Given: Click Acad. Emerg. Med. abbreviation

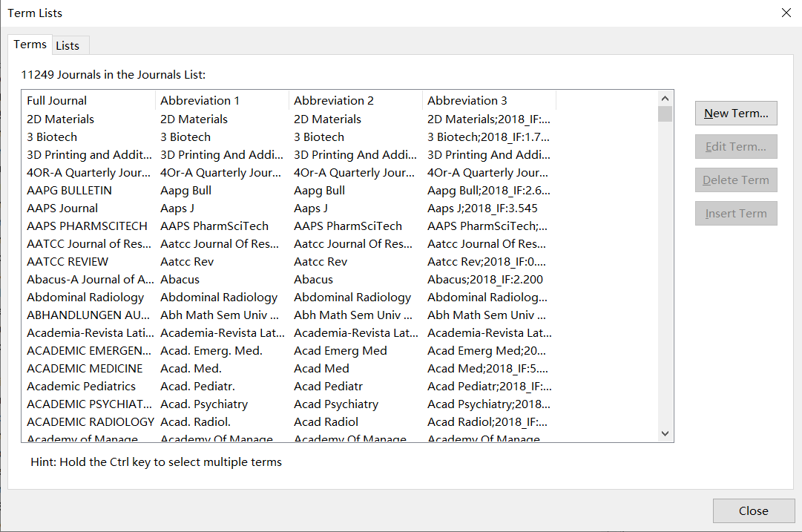Looking at the screenshot, I should [211, 351].
